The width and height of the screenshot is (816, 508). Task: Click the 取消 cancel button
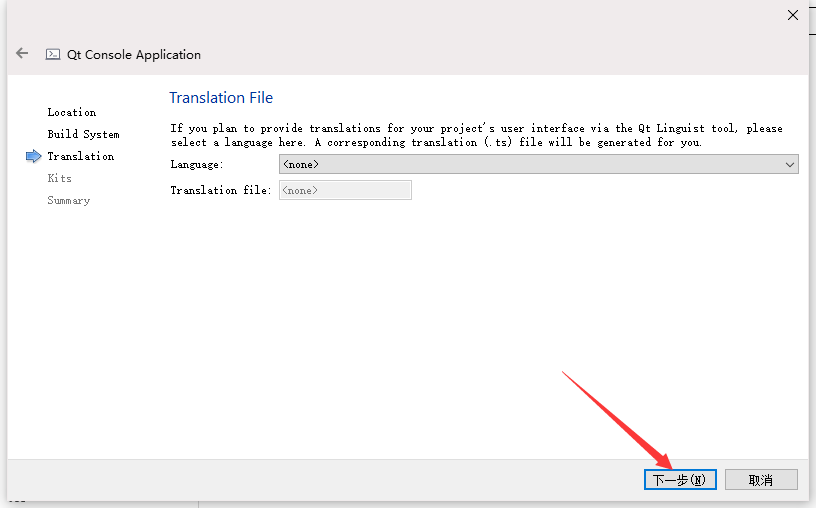click(x=761, y=479)
